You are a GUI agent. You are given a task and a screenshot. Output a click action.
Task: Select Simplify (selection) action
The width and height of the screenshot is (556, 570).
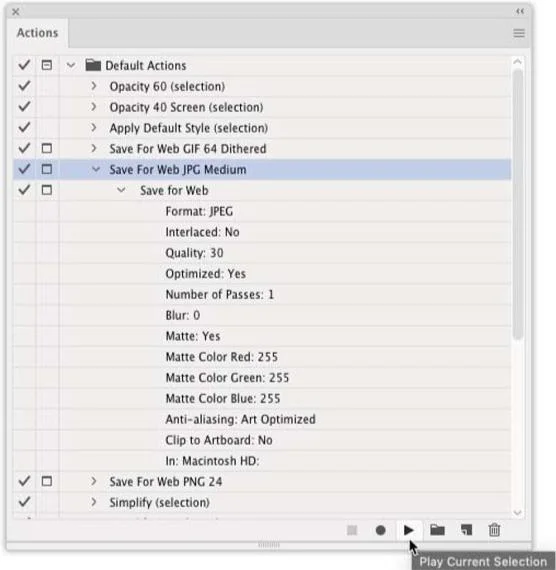point(159,503)
